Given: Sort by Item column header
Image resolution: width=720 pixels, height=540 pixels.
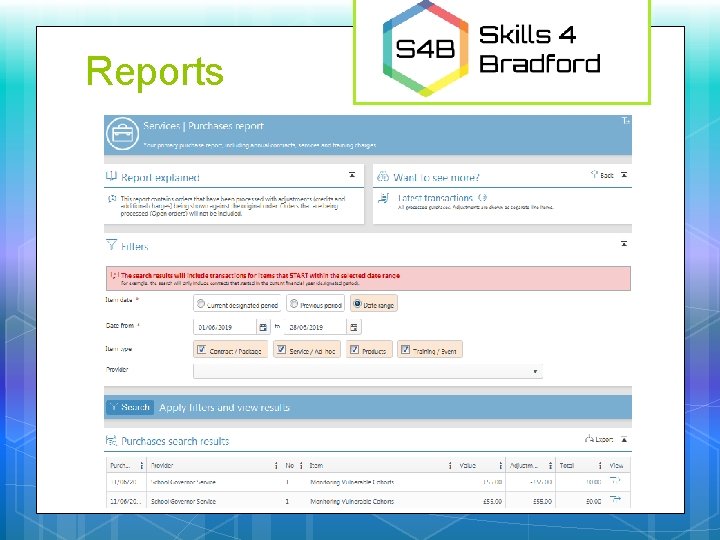Looking at the screenshot, I should point(316,465).
